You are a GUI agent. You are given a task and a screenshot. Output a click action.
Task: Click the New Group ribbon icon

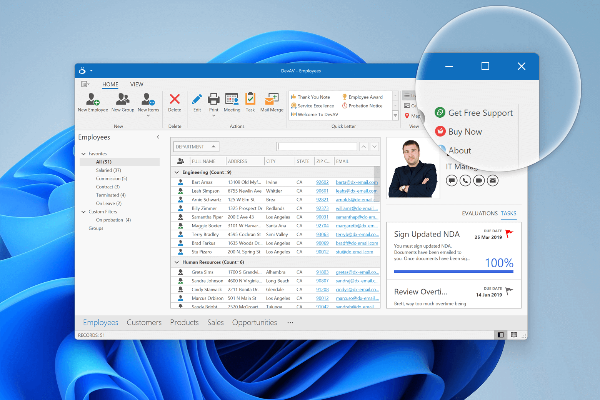(x=122, y=100)
